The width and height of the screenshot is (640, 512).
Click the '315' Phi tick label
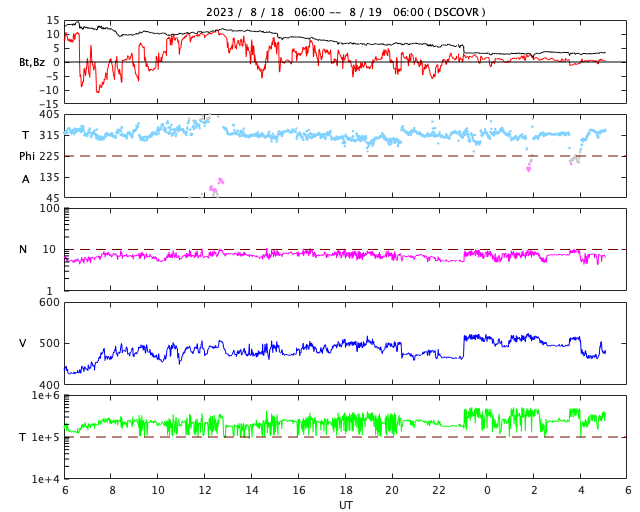click(49, 135)
